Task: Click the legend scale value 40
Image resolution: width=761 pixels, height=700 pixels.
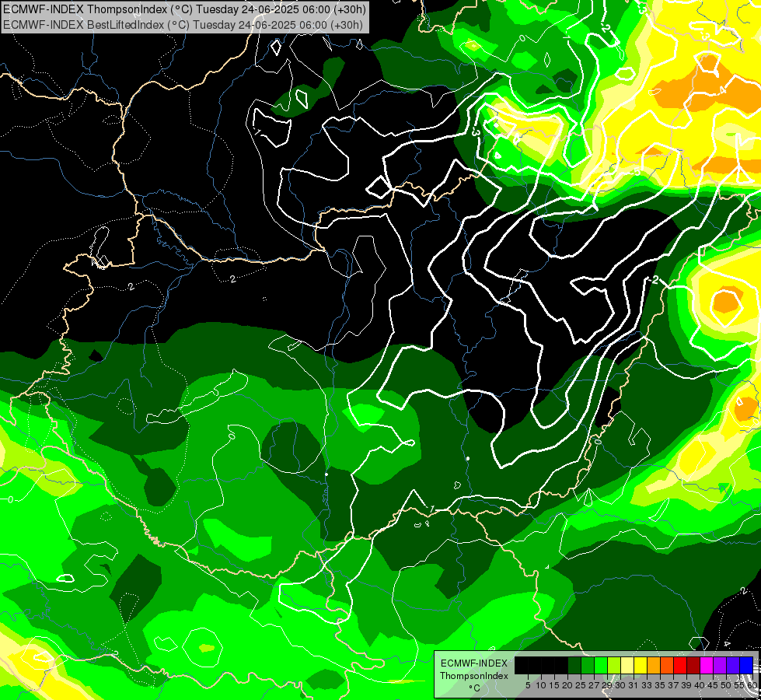Action: pos(700,685)
